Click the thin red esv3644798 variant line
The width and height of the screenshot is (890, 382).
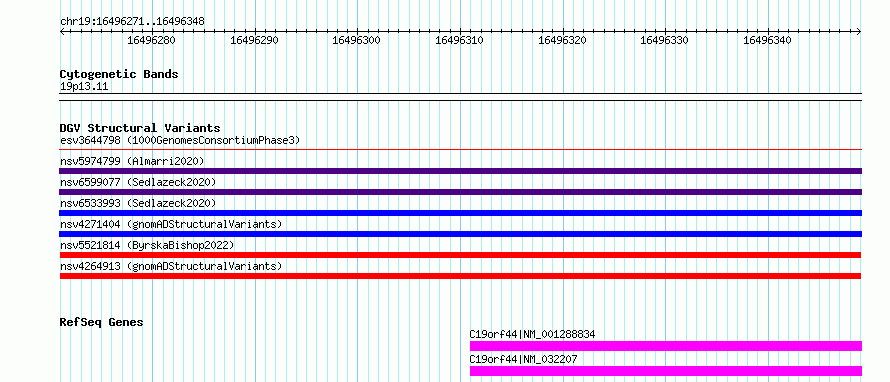[x=460, y=150]
